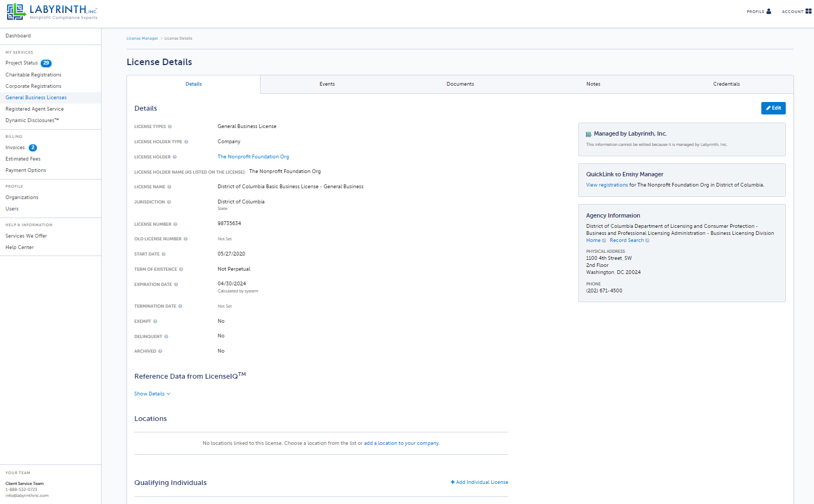Click help icon next to Start Date
Screen dimensions: 814x504
163,254
